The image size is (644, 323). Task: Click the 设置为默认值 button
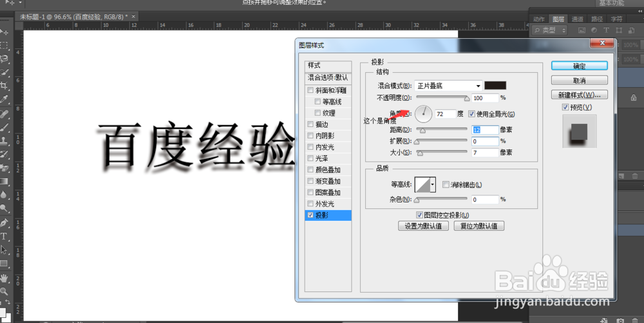423,226
